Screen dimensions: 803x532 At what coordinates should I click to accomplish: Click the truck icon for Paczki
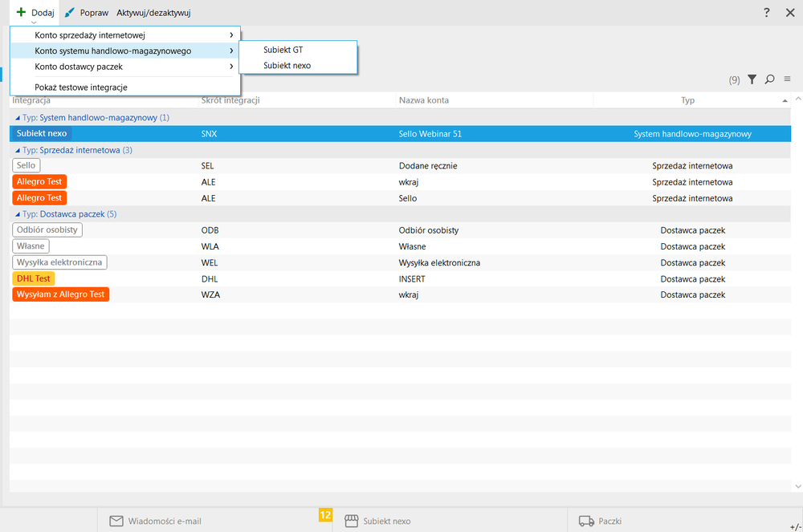pos(586,521)
